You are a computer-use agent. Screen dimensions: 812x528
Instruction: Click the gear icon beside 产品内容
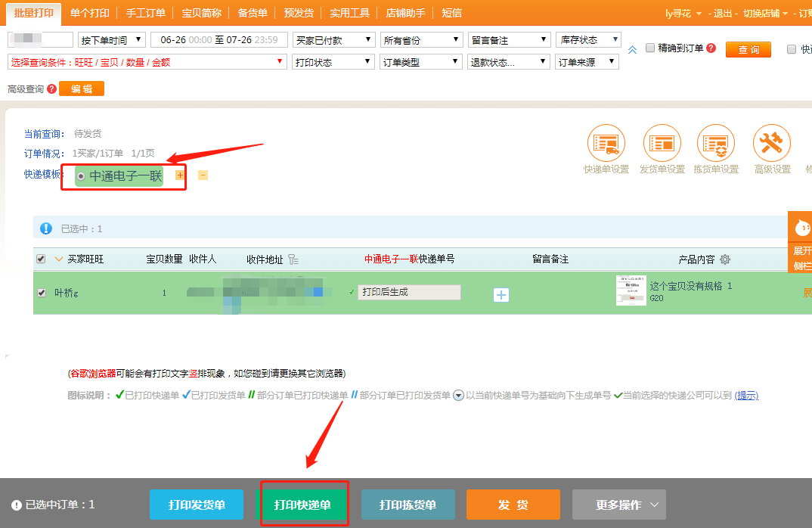coord(725,259)
